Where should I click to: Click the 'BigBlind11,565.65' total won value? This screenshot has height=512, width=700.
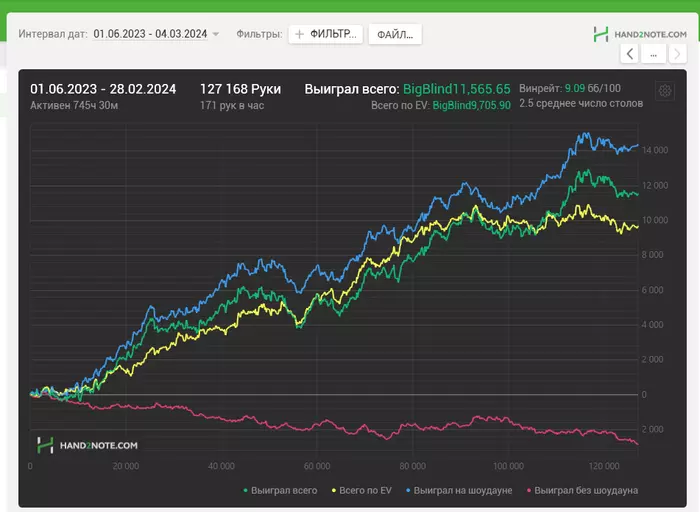pyautogui.click(x=456, y=89)
